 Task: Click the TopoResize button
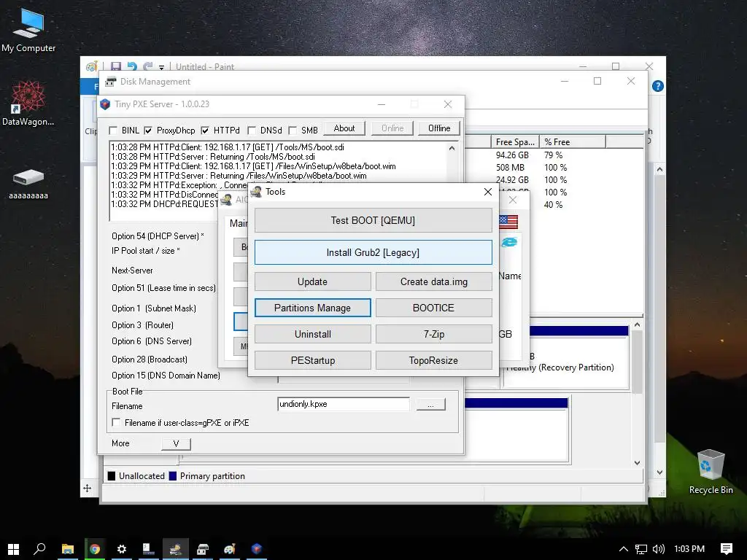pyautogui.click(x=434, y=360)
